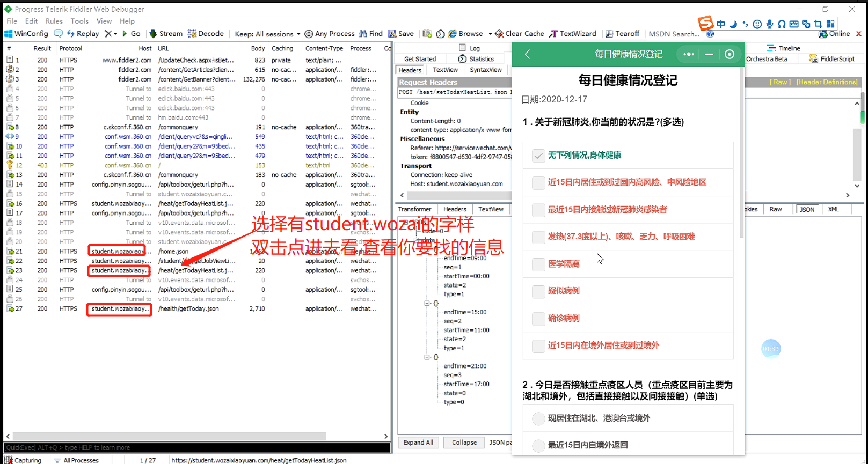868x464 pixels.
Task: Click the Tearoff toolbar button
Action: click(x=622, y=33)
